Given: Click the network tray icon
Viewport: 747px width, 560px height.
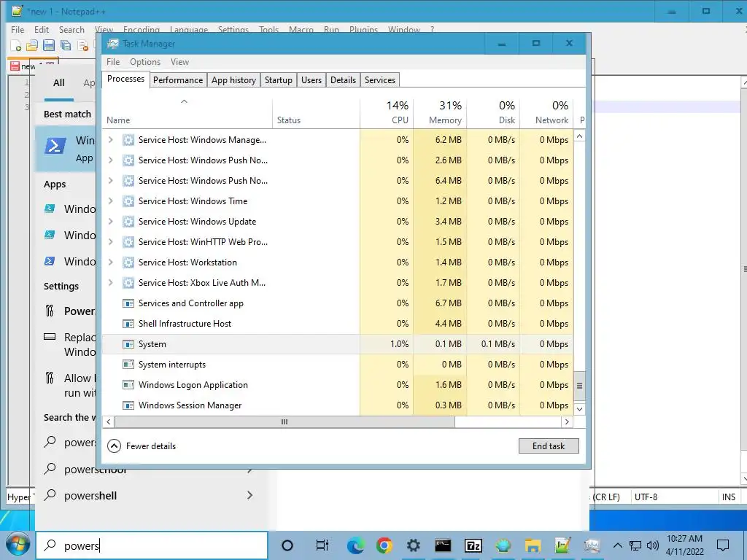Looking at the screenshot, I should pyautogui.click(x=635, y=545).
